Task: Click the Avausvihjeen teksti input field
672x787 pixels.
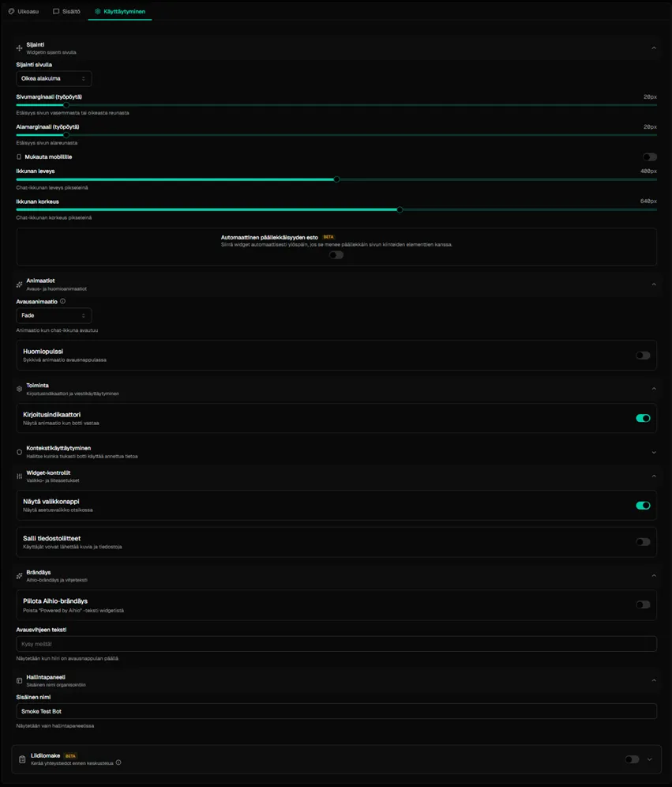Action: click(x=336, y=644)
